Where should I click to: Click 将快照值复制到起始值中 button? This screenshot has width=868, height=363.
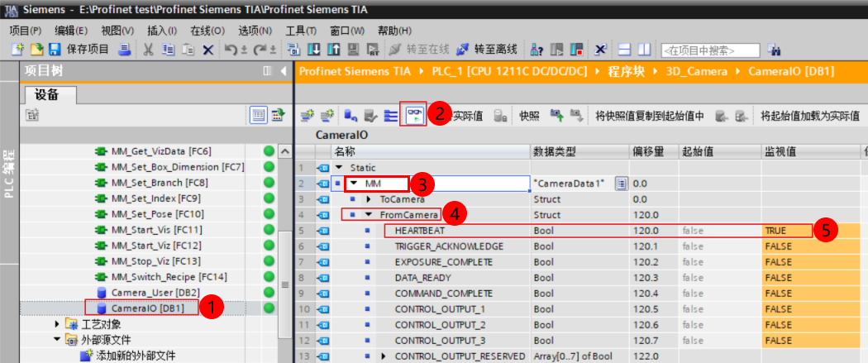click(x=649, y=116)
